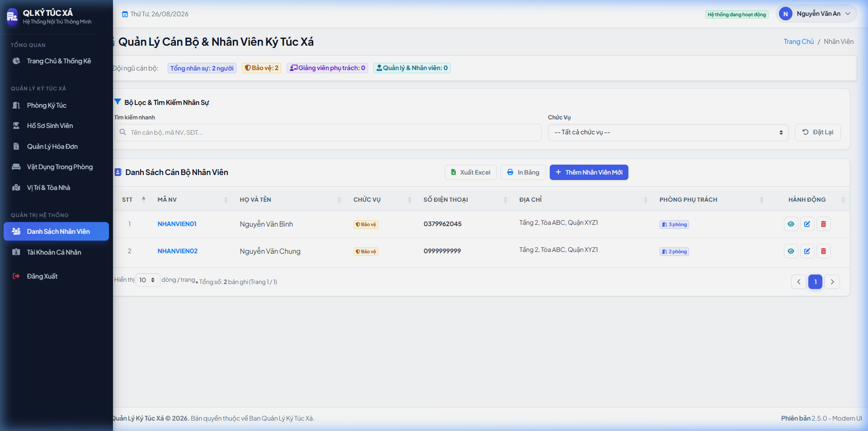The height and width of the screenshot is (431, 868).
Task: Click the user avatar N icon
Action: (786, 14)
